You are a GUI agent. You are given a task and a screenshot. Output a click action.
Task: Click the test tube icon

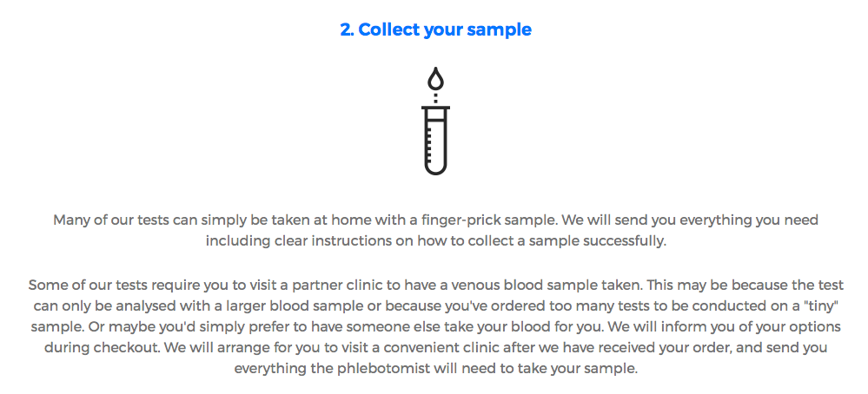coord(435,121)
